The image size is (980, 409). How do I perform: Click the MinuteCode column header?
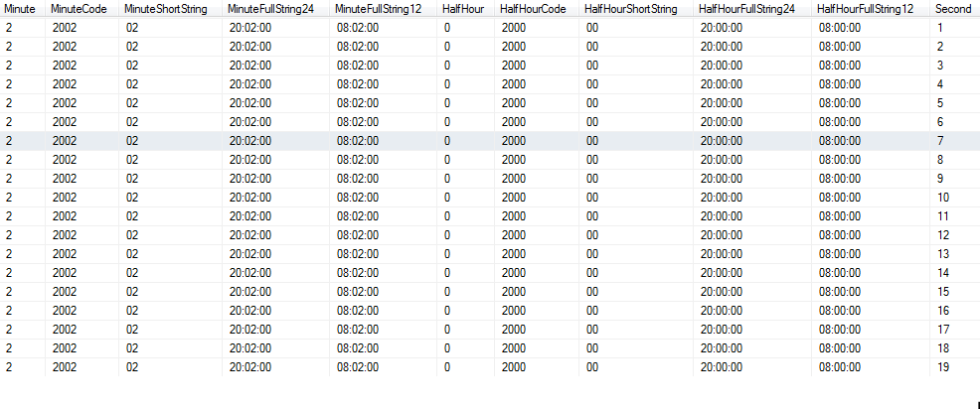[78, 9]
